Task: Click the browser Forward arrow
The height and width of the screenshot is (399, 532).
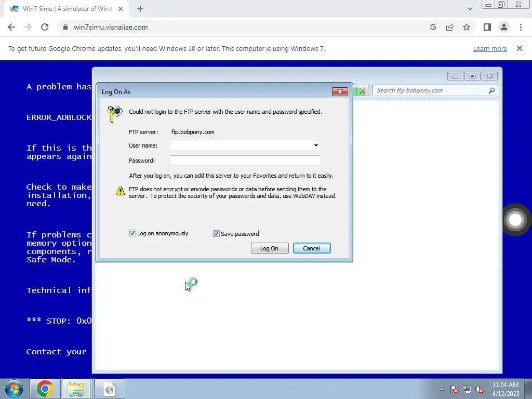Action: pos(28,27)
